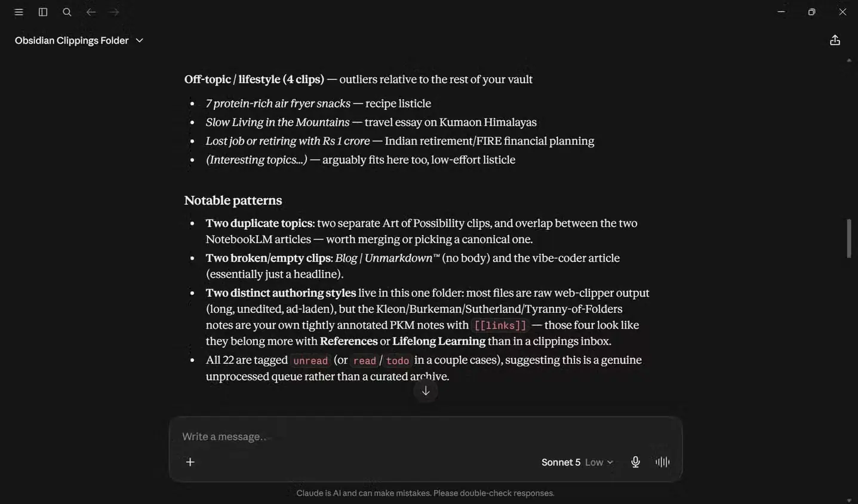Click the scrollbar down arrow
The image size is (858, 504).
coord(849,500)
